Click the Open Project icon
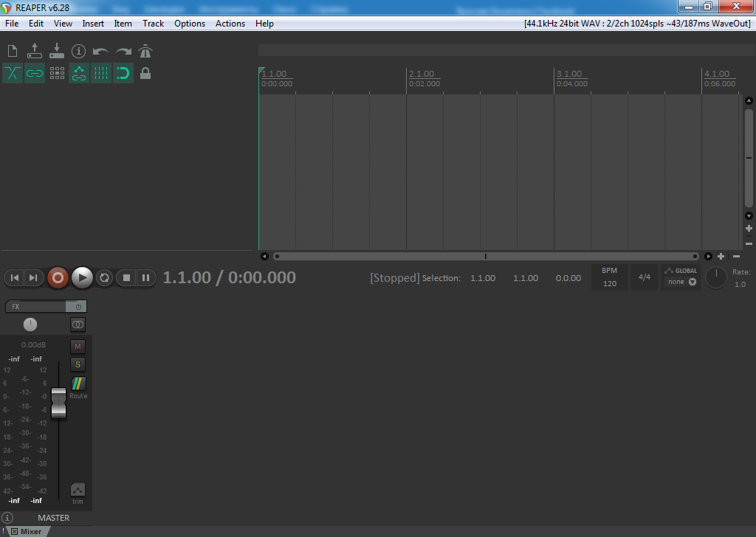Image resolution: width=756 pixels, height=537 pixels. pos(35,51)
